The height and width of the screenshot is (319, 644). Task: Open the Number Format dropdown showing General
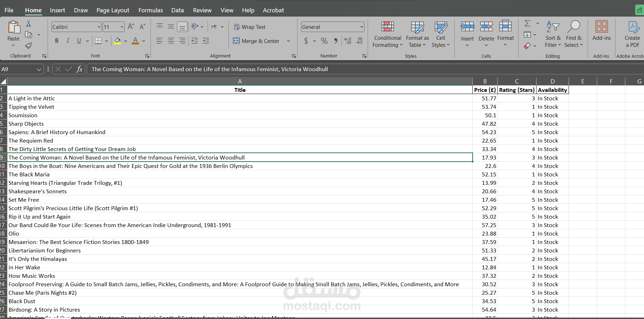point(332,27)
